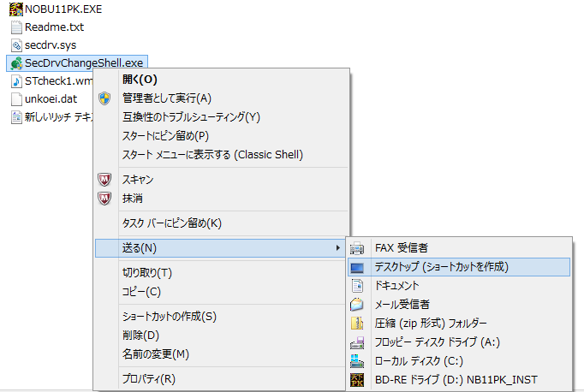This screenshot has height=392, width=584.
Task: Click the shield icon for 管理者として実行
Action: 104,98
